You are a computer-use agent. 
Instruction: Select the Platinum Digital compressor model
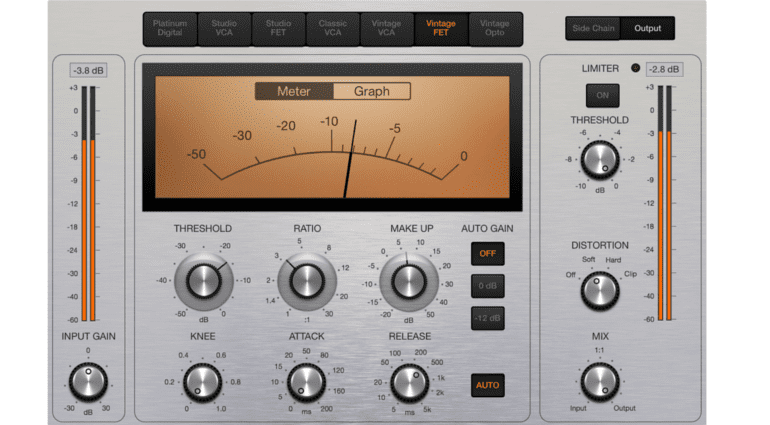pyautogui.click(x=170, y=28)
